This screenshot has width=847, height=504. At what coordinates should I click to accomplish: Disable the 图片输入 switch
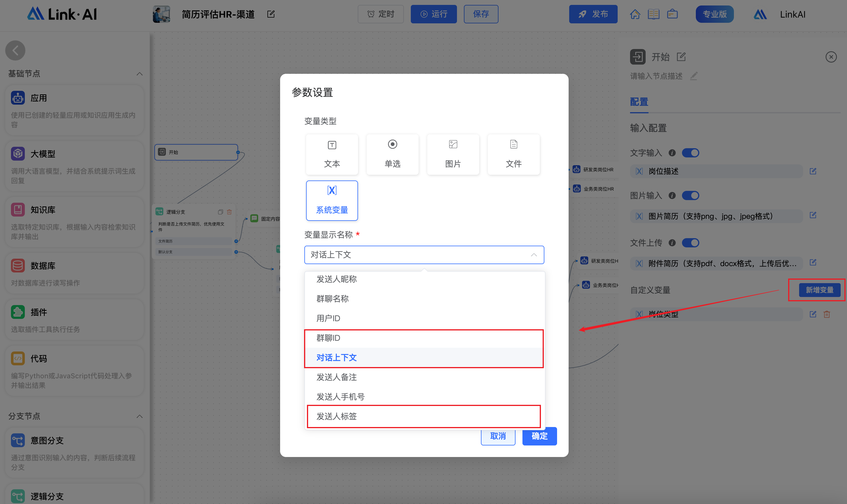(690, 195)
